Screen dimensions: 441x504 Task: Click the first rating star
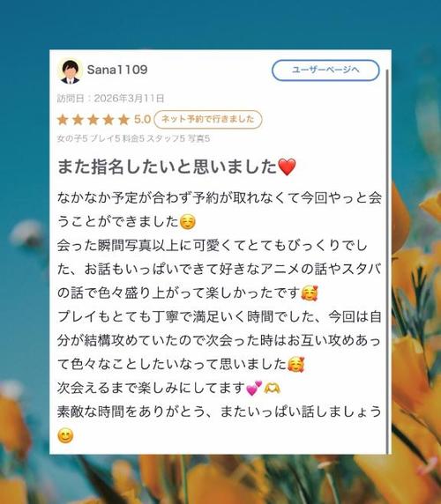tap(63, 120)
